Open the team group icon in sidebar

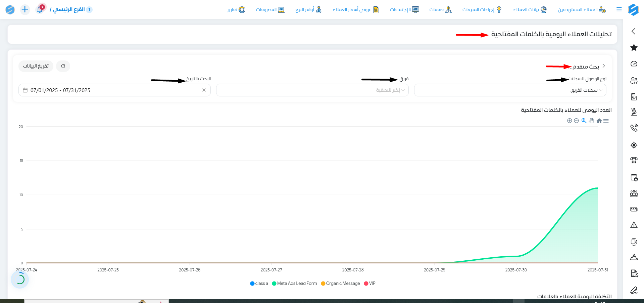click(x=634, y=193)
